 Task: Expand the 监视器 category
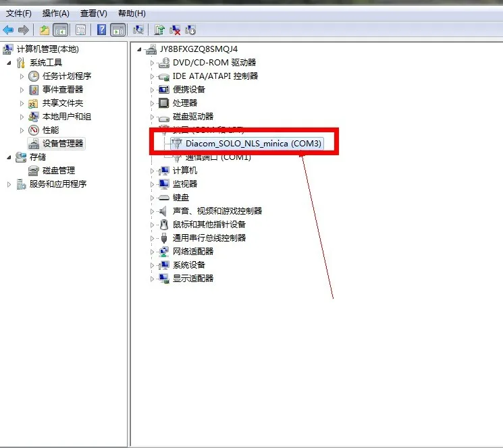point(152,184)
